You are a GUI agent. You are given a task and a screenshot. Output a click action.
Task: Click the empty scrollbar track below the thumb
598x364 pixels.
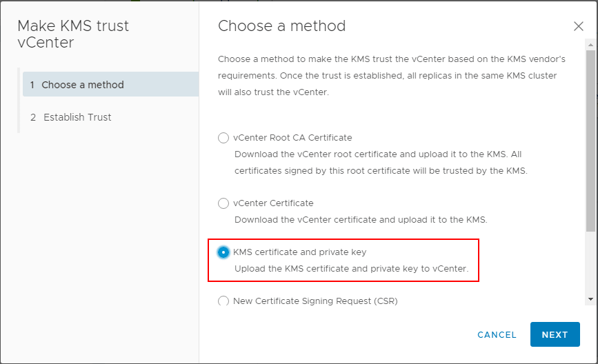click(590, 262)
